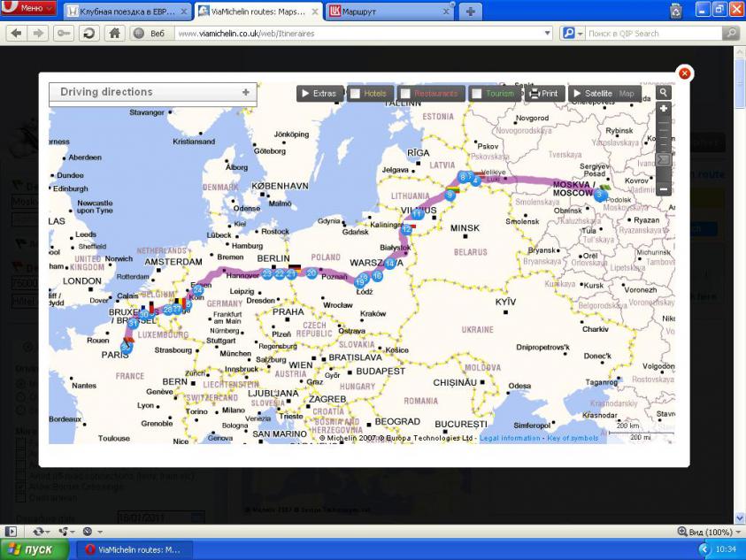Open the closed tabs trash icon

pos(676,11)
